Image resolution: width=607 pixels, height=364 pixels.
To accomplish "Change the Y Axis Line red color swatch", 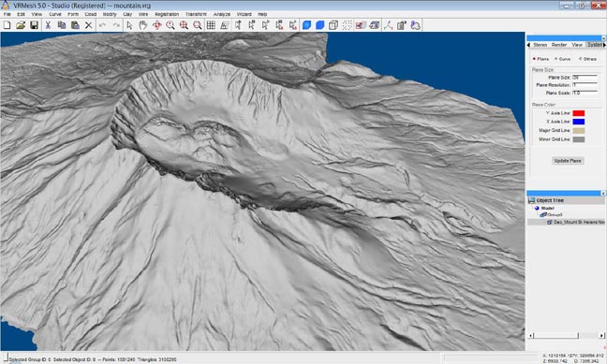I will [578, 113].
